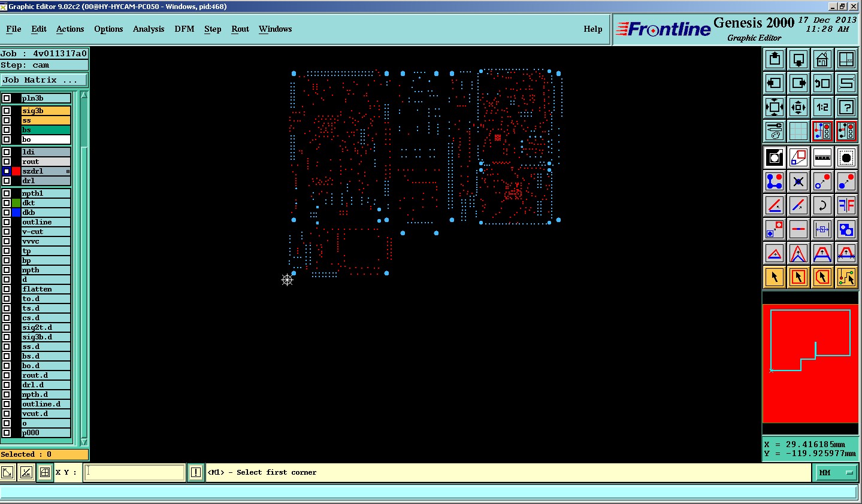Select the ldi layer name
862x504 pixels.
click(x=46, y=152)
